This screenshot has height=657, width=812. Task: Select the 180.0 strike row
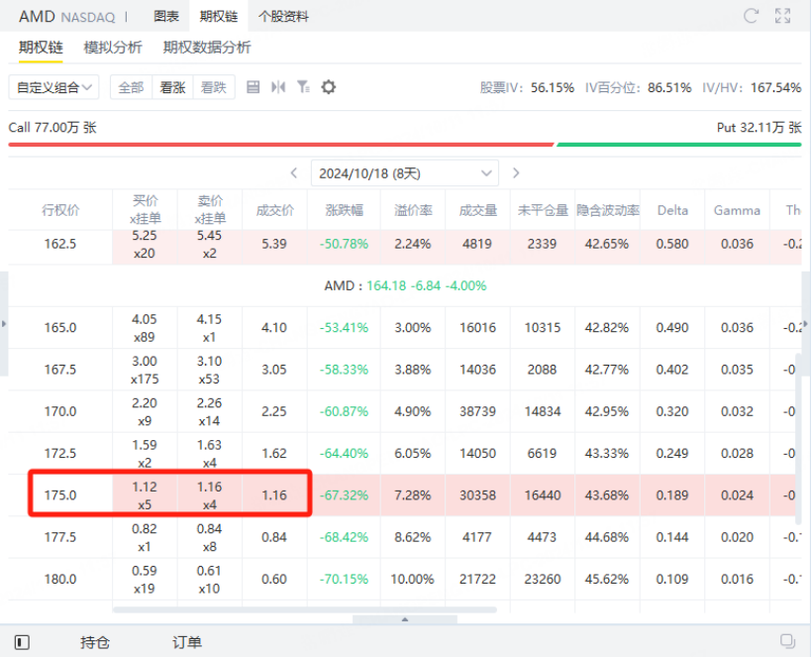coord(405,579)
